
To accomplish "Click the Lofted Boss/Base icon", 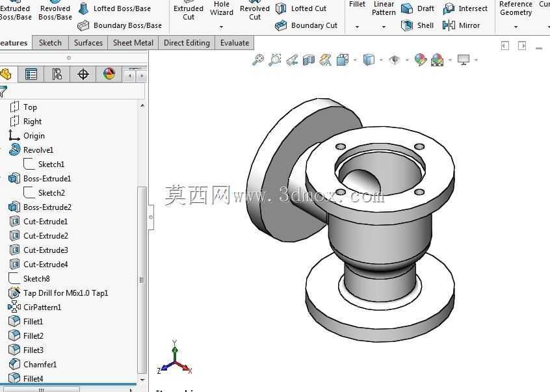I will click(83, 8).
